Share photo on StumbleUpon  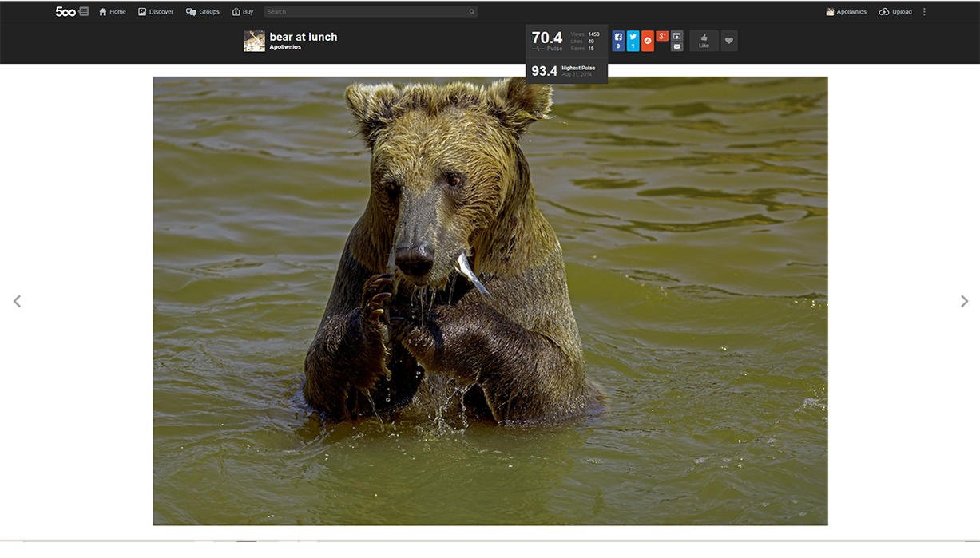click(648, 41)
